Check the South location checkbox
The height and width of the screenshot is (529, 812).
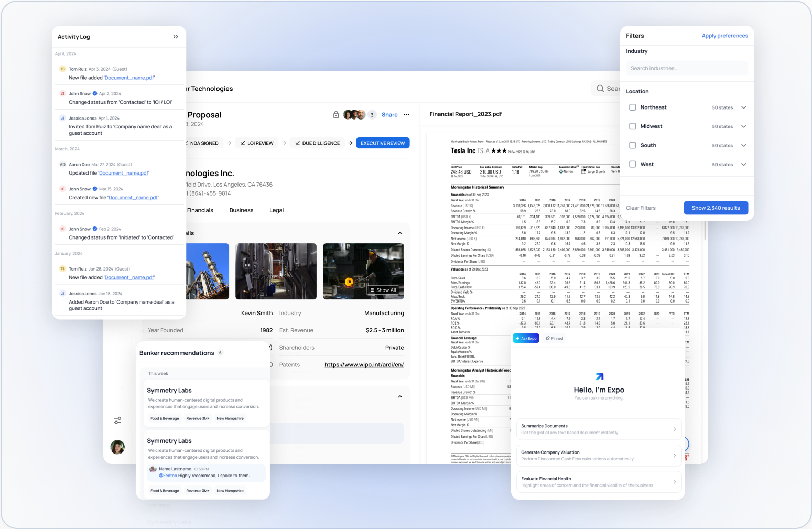click(x=633, y=145)
